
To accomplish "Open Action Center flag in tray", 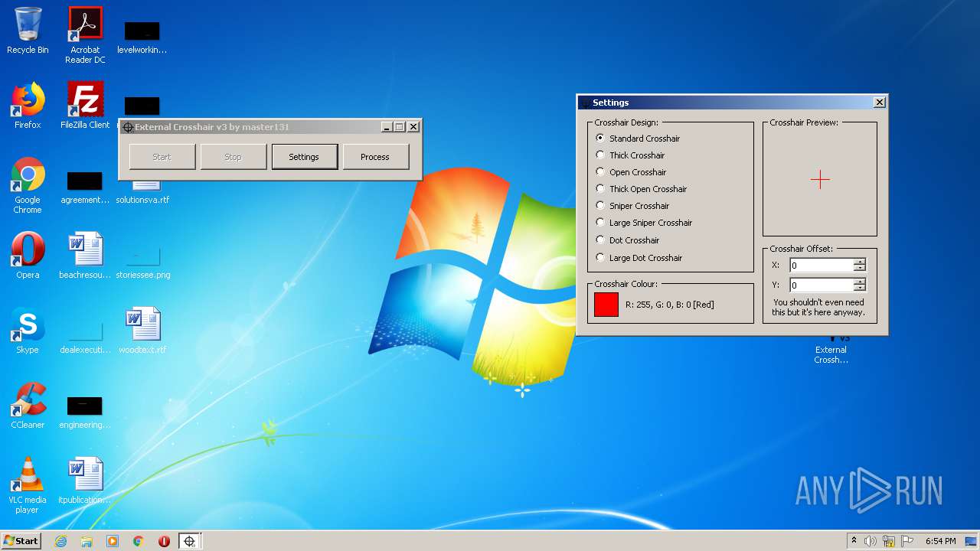I will pyautogui.click(x=907, y=541).
